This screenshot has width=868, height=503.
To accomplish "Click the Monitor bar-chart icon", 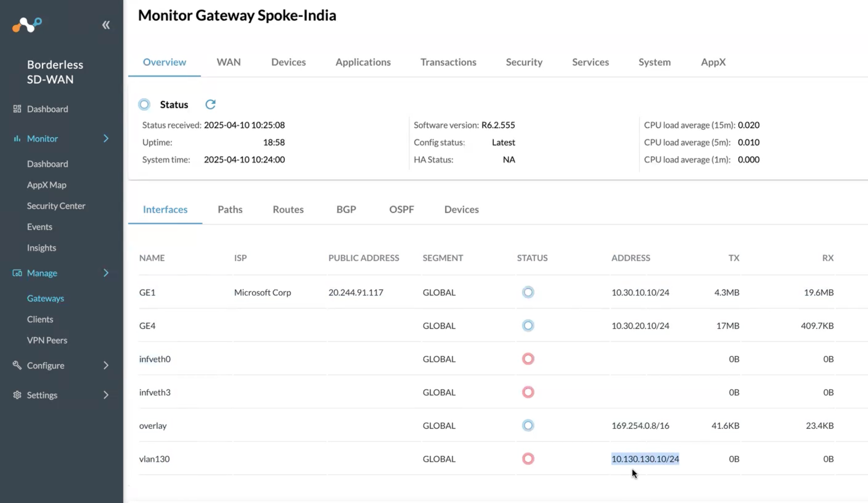I will (17, 139).
